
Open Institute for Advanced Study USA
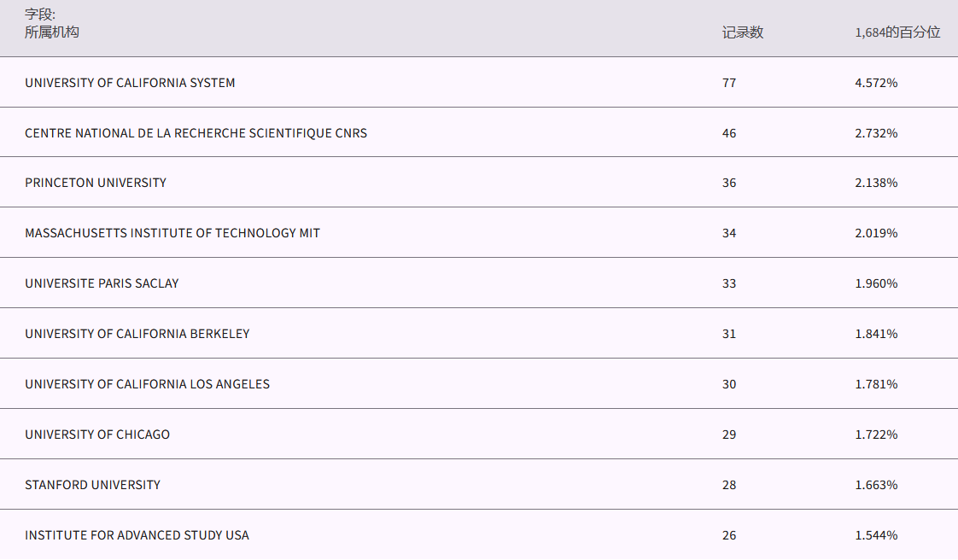137,535
